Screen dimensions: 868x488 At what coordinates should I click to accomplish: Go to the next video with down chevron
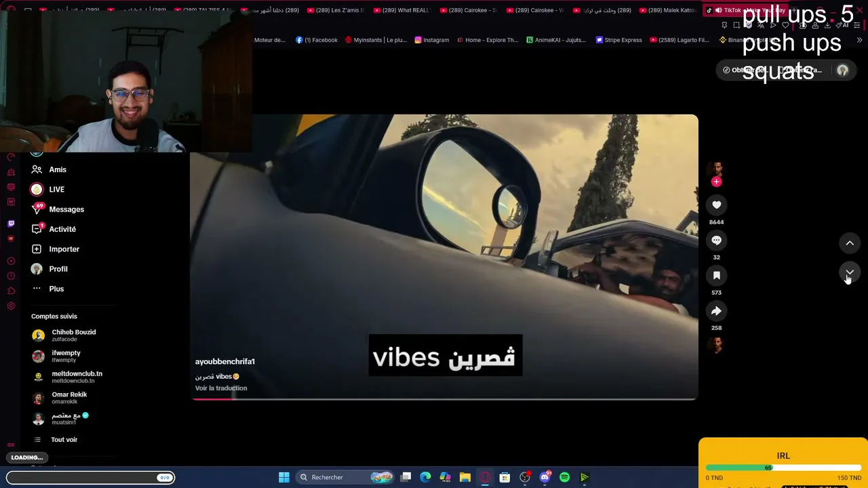(x=850, y=272)
